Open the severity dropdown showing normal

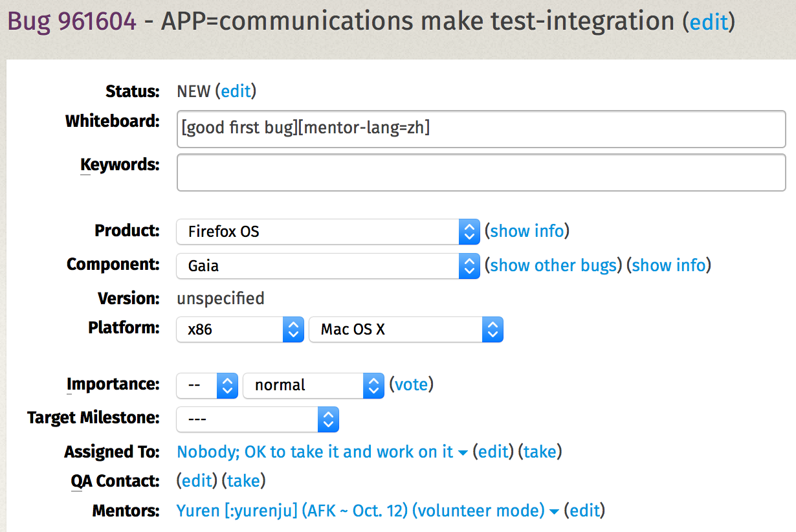pos(313,385)
